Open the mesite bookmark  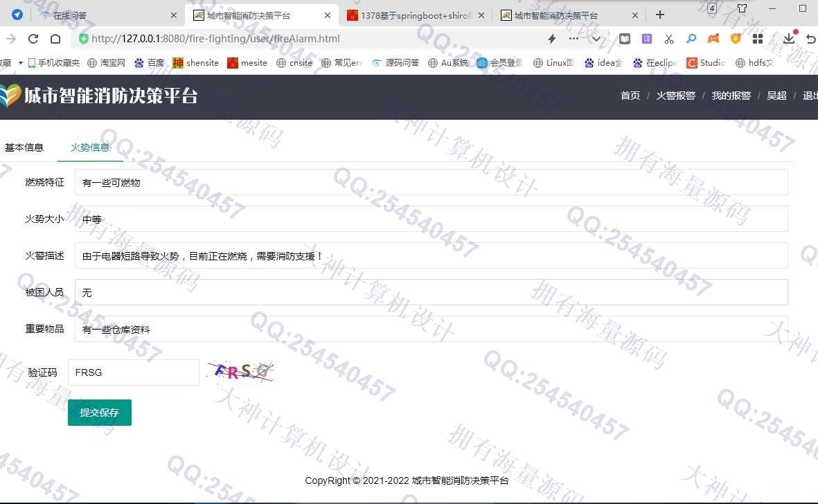(x=247, y=62)
